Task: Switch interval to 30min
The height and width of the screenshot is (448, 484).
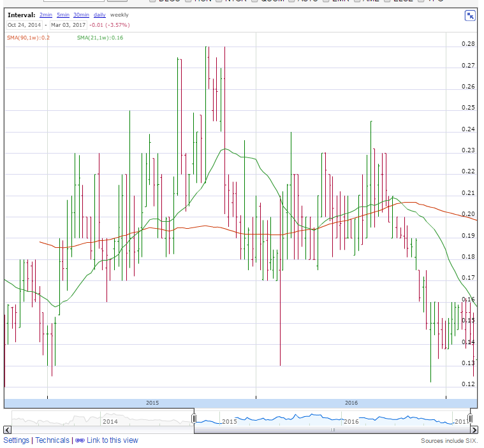Action: [x=81, y=15]
